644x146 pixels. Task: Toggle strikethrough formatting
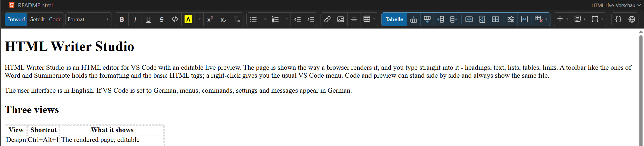pos(162,19)
